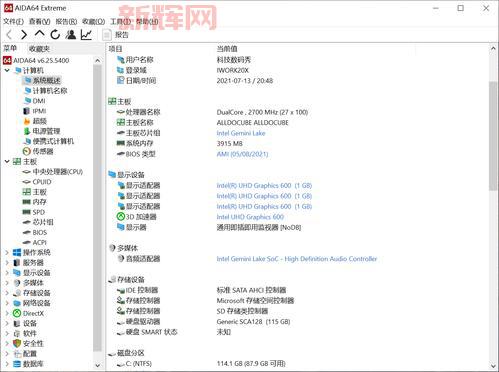499x372 pixels.
Task: Open the AMI (05/08/2021) BIOS link
Action: click(x=242, y=154)
